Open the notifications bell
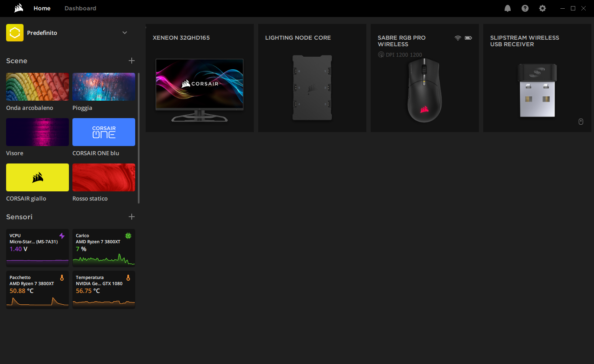This screenshot has height=364, width=594. [x=508, y=8]
